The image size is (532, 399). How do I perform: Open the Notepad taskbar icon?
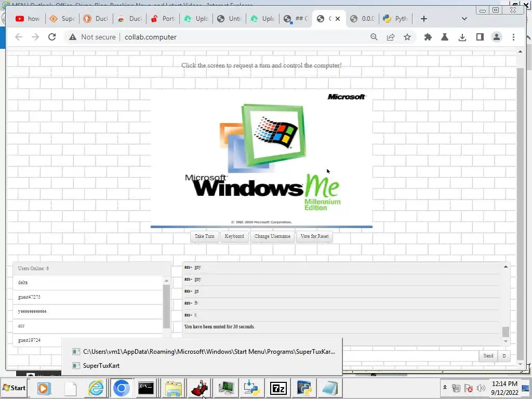(330, 388)
